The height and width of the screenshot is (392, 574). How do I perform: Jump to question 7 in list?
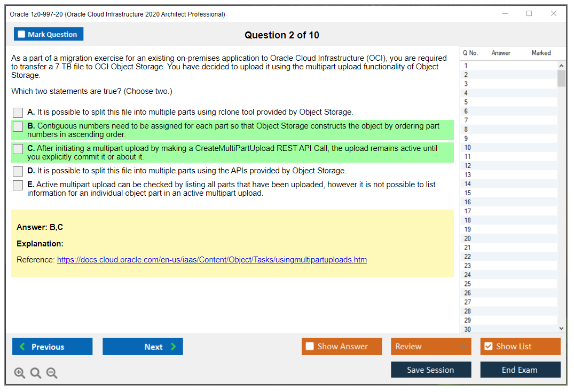[509, 121]
